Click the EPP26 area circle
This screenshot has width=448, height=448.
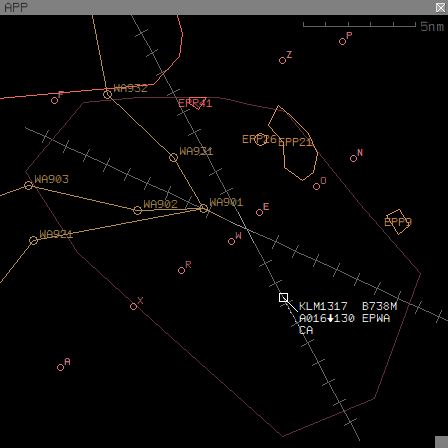pos(261,139)
